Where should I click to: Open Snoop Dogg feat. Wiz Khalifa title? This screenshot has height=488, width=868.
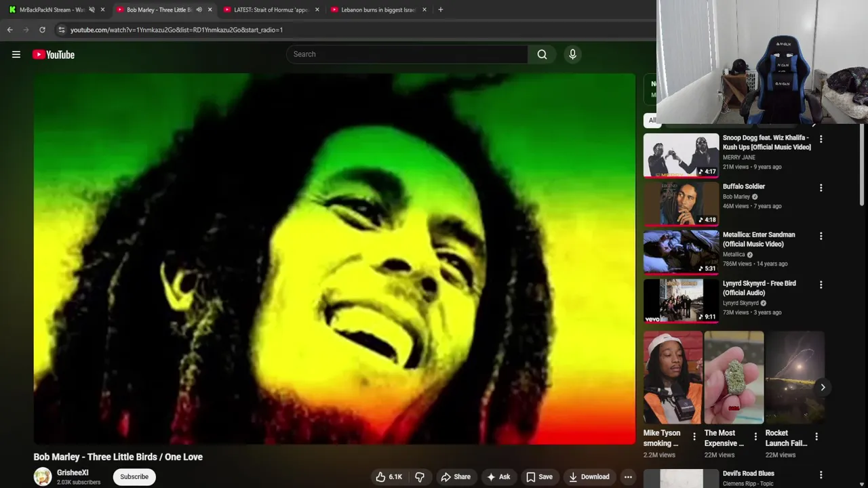(x=767, y=142)
